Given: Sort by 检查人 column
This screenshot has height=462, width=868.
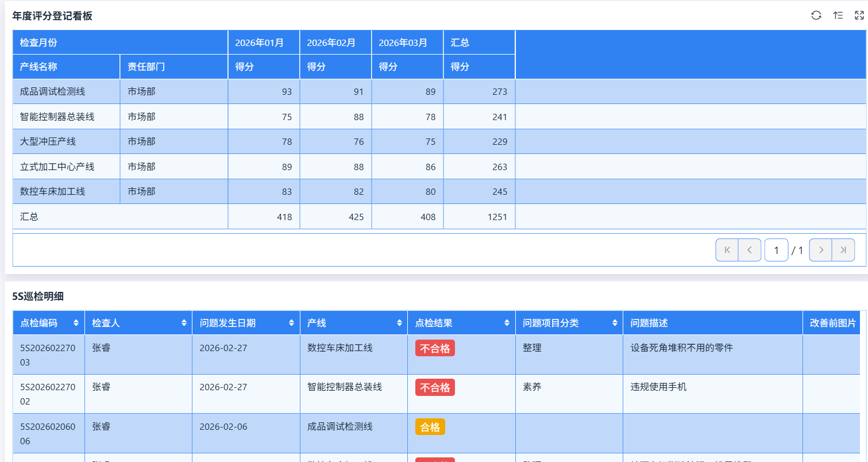Looking at the screenshot, I should 184,323.
